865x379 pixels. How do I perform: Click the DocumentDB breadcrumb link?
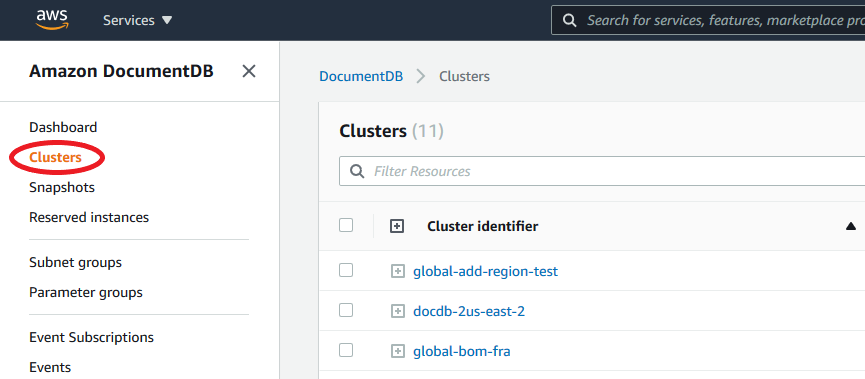pos(361,76)
